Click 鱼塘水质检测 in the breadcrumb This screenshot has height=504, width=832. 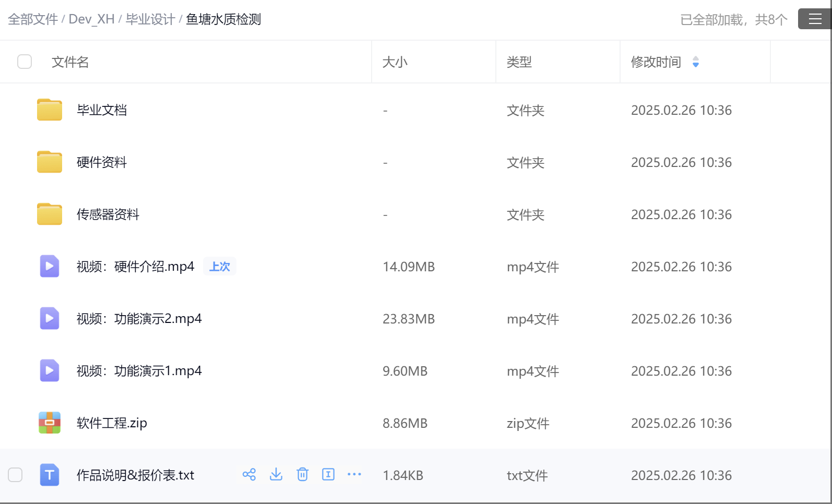[223, 19]
